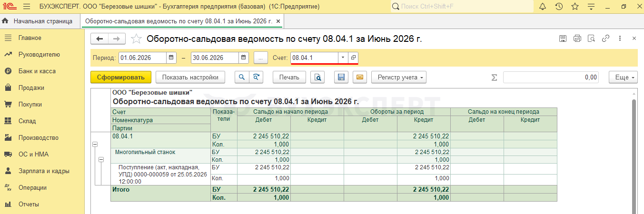Close the Оборотно-сальдовая ведомость tab
Viewport: 644px width, 214px height.
pyautogui.click(x=278, y=21)
